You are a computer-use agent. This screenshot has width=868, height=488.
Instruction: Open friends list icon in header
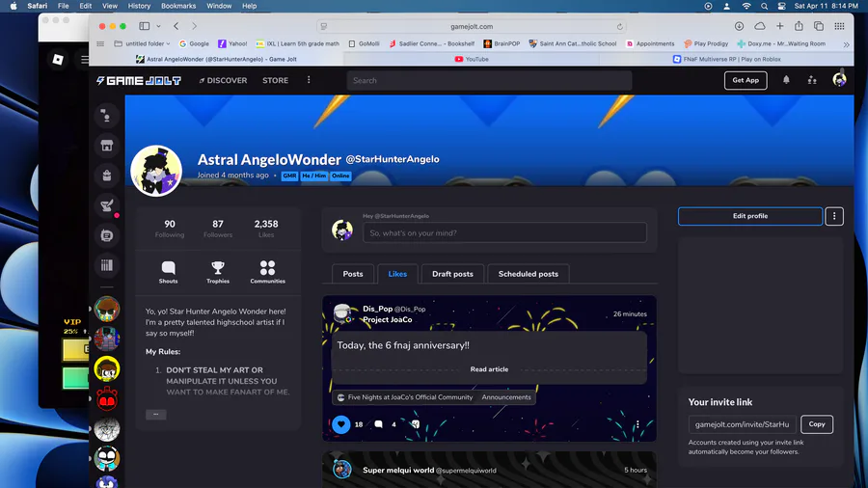[812, 80]
